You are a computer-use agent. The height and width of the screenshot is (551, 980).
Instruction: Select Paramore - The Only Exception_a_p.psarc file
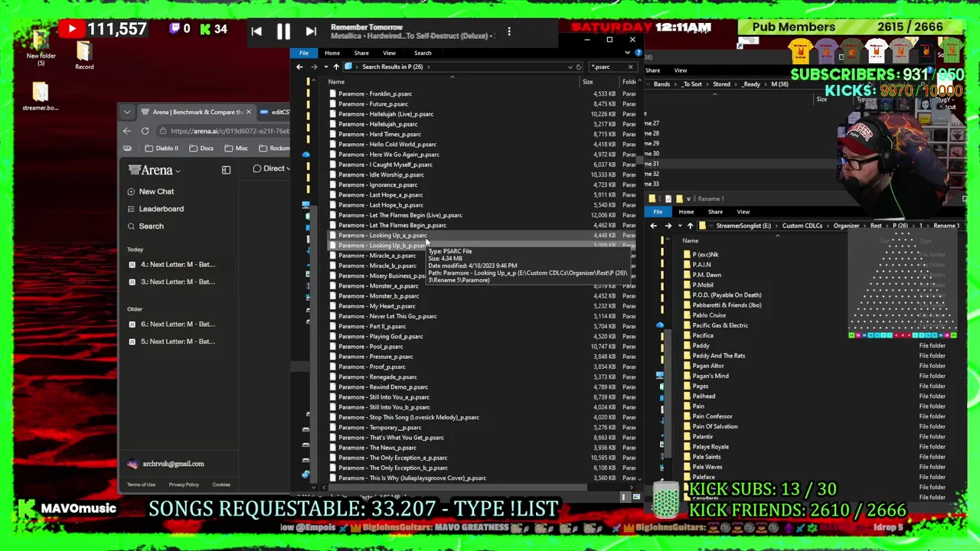(x=393, y=458)
